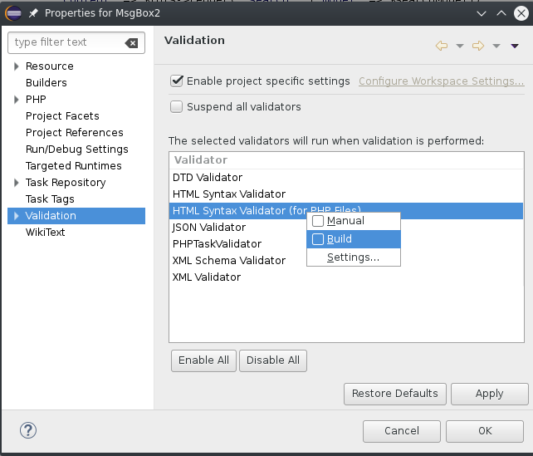Image resolution: width=533 pixels, height=456 pixels.
Task: Click Restore Defaults button
Action: coord(395,394)
